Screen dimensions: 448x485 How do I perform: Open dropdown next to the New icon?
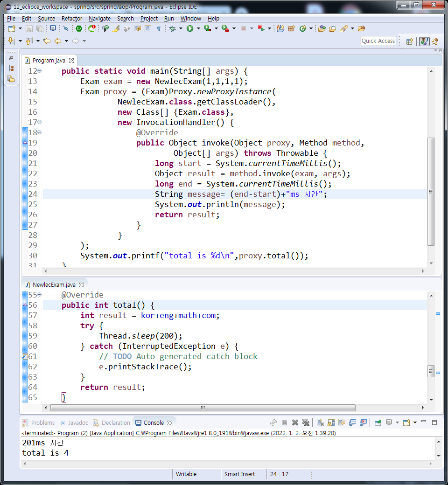coord(20,29)
